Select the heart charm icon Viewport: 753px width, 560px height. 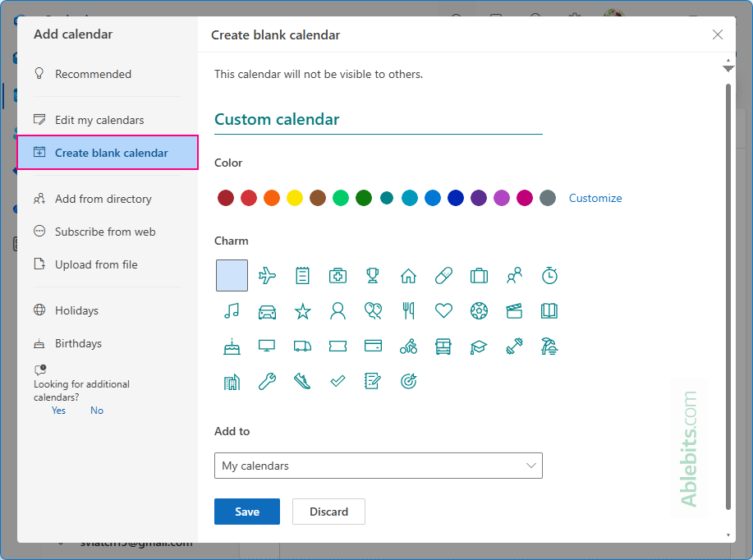click(443, 310)
